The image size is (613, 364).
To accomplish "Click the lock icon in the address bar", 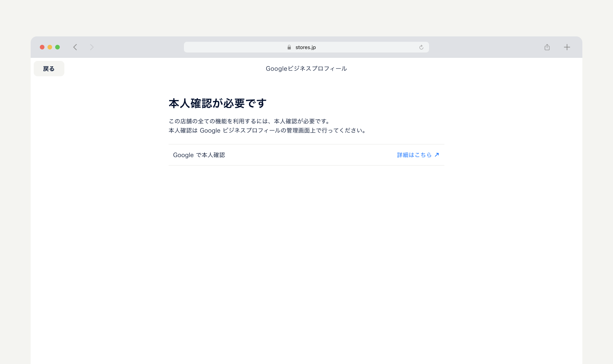I will pyautogui.click(x=289, y=47).
